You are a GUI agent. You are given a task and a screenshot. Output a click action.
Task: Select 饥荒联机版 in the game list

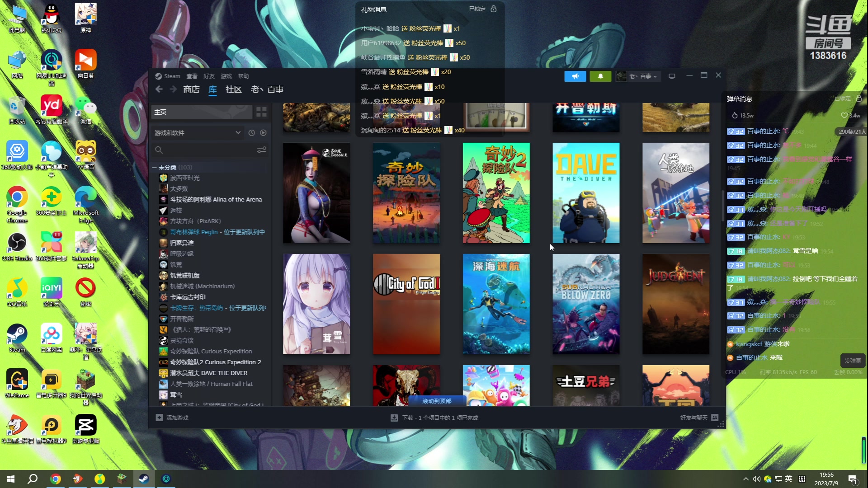click(x=185, y=276)
